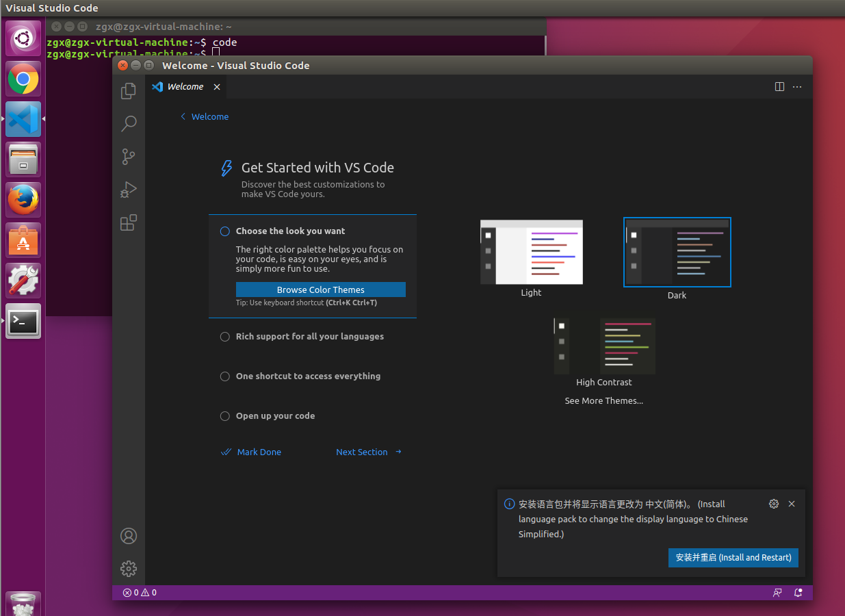This screenshot has height=616, width=845.
Task: Open the Files manager from dock
Action: pos(23,159)
